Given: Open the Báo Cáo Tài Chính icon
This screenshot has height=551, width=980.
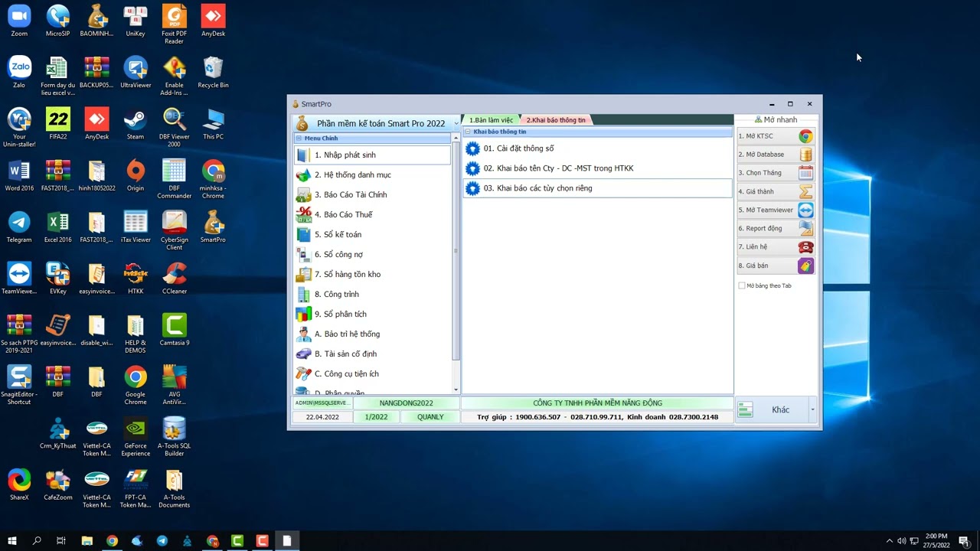Looking at the screenshot, I should coord(303,195).
